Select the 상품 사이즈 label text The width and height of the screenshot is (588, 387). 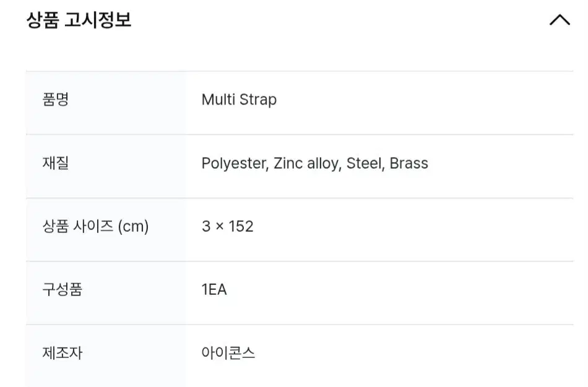coord(76,227)
